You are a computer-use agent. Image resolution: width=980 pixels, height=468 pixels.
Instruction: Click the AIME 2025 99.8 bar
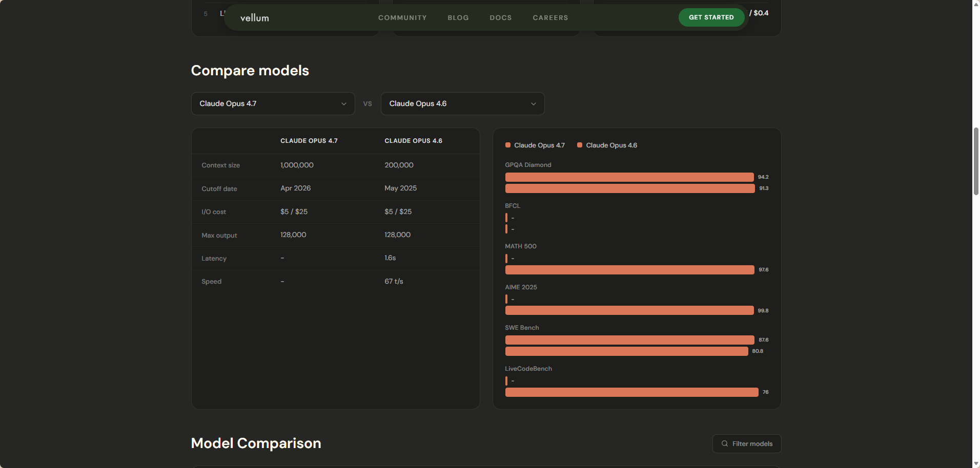point(629,310)
